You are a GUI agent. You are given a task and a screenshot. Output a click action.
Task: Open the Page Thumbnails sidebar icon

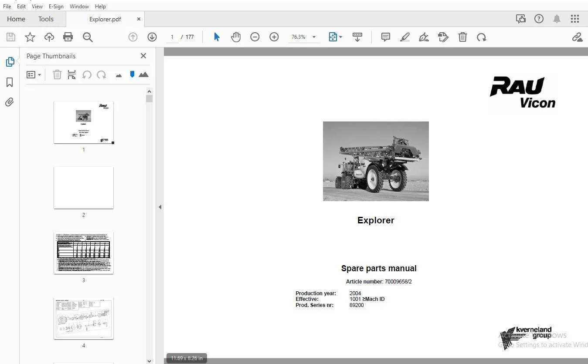(x=10, y=62)
